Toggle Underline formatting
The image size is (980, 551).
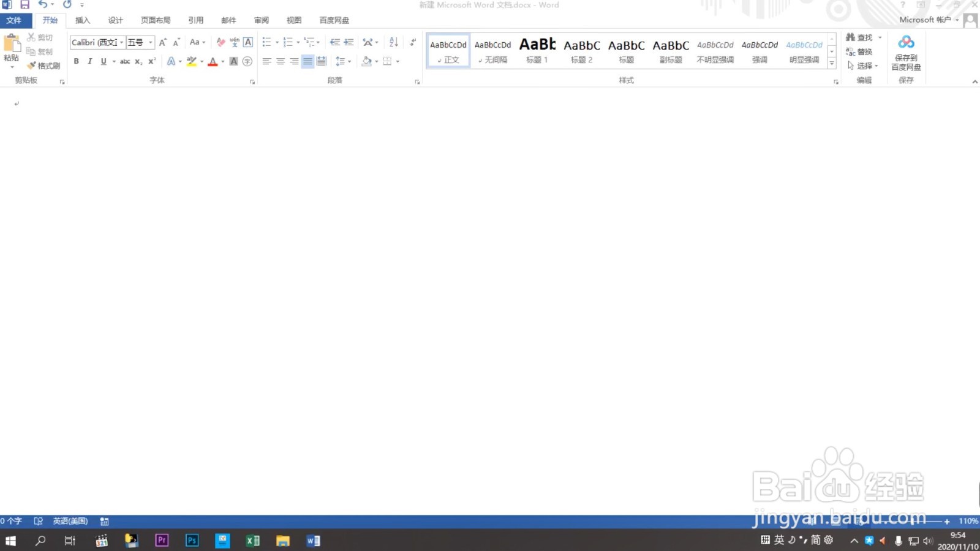pyautogui.click(x=104, y=61)
